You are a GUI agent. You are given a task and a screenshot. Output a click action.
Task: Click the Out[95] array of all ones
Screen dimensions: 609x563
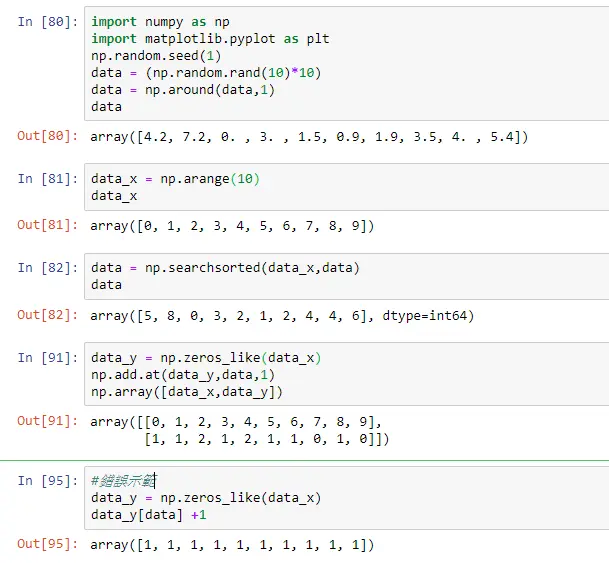[x=232, y=545]
